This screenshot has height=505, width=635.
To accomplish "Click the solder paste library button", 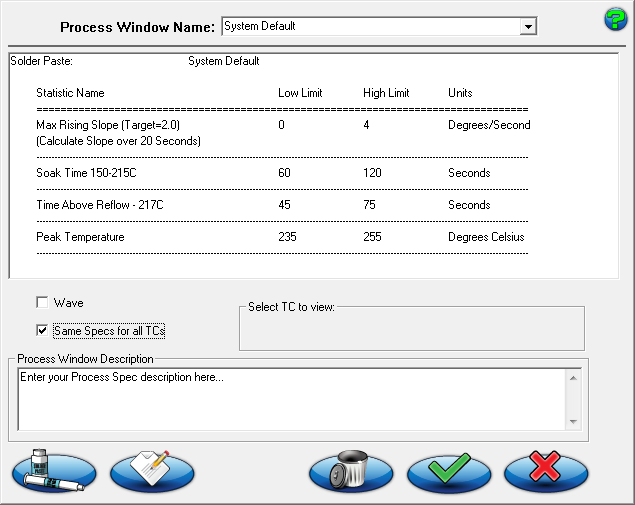I will pyautogui.click(x=53, y=470).
